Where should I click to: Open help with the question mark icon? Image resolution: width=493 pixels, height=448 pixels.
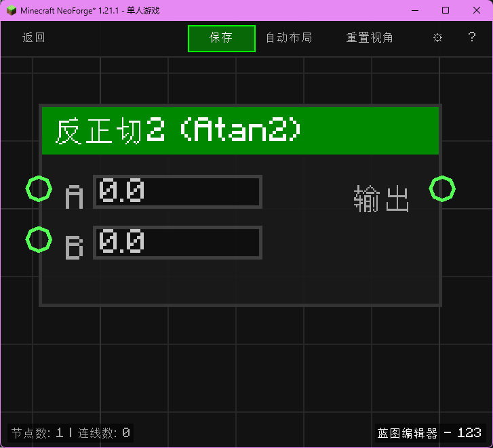tap(472, 37)
